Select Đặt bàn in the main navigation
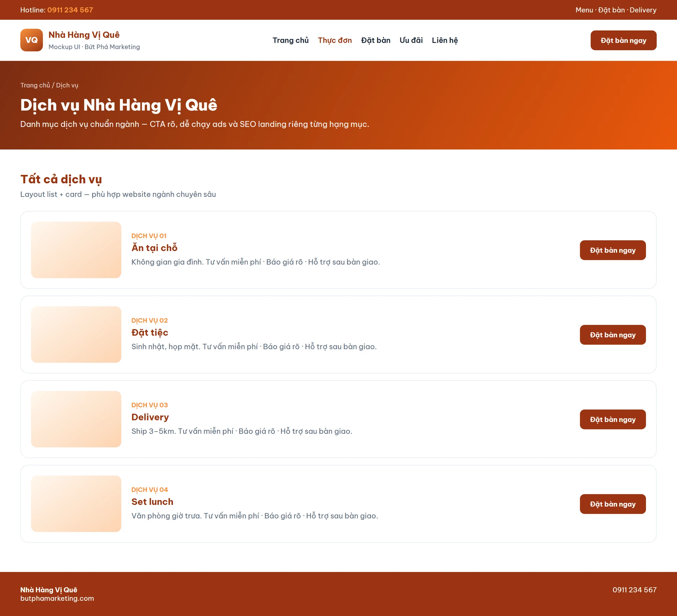677x616 pixels. (x=376, y=40)
